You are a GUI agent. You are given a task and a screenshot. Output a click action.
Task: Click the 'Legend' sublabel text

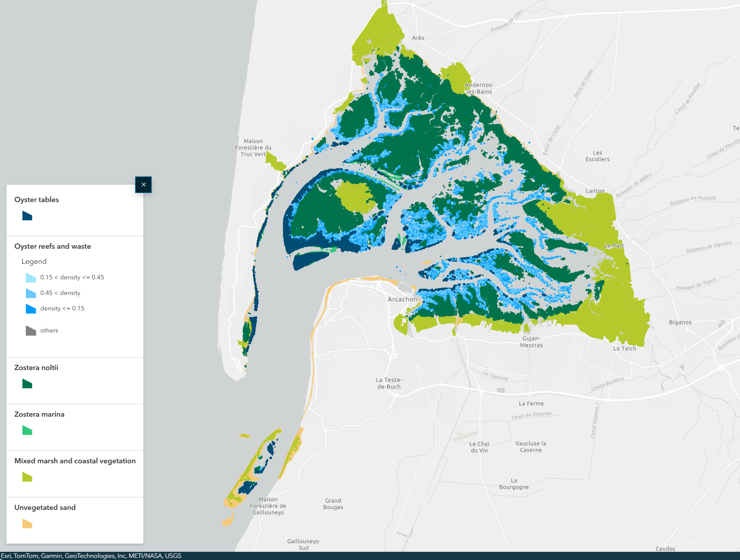coord(34,262)
